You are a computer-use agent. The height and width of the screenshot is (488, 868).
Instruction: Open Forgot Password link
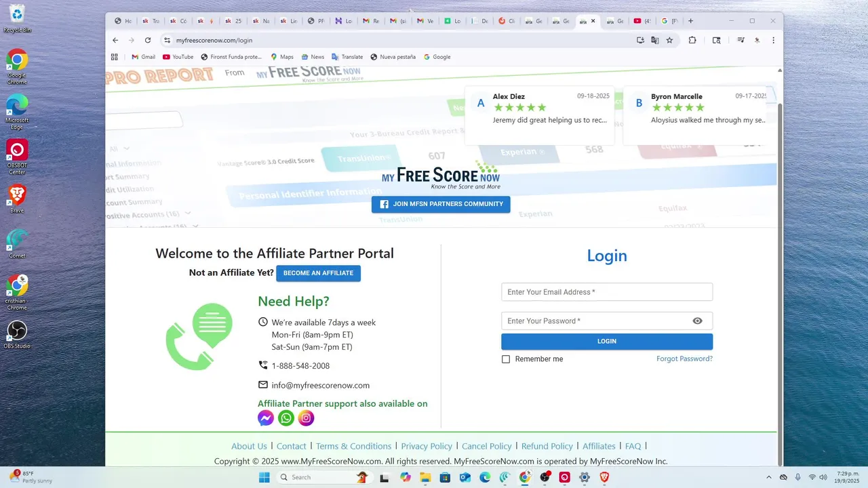684,359
